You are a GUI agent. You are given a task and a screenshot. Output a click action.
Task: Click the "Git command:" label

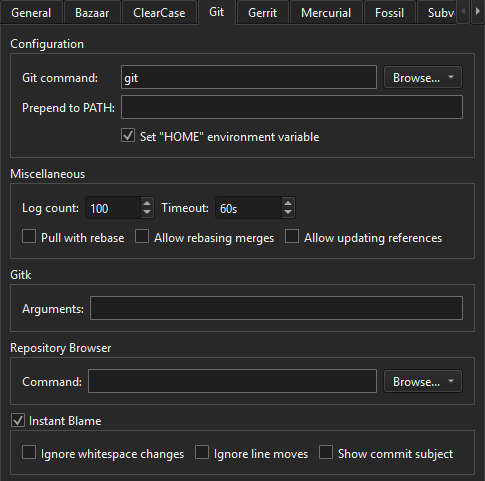coord(60,78)
